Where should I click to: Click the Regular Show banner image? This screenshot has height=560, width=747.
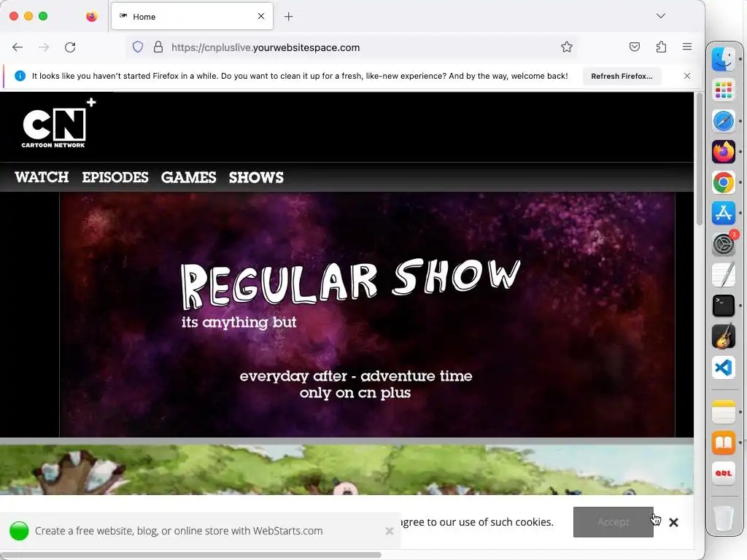(x=367, y=315)
